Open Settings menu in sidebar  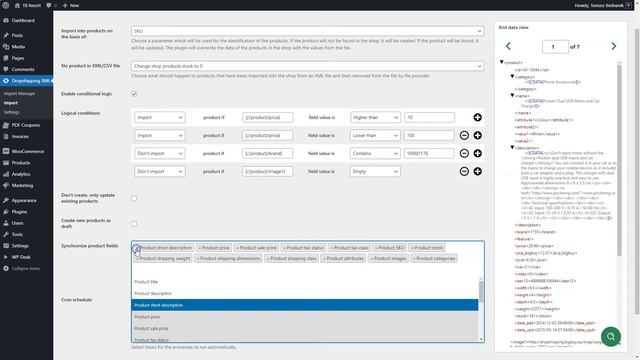click(x=20, y=246)
